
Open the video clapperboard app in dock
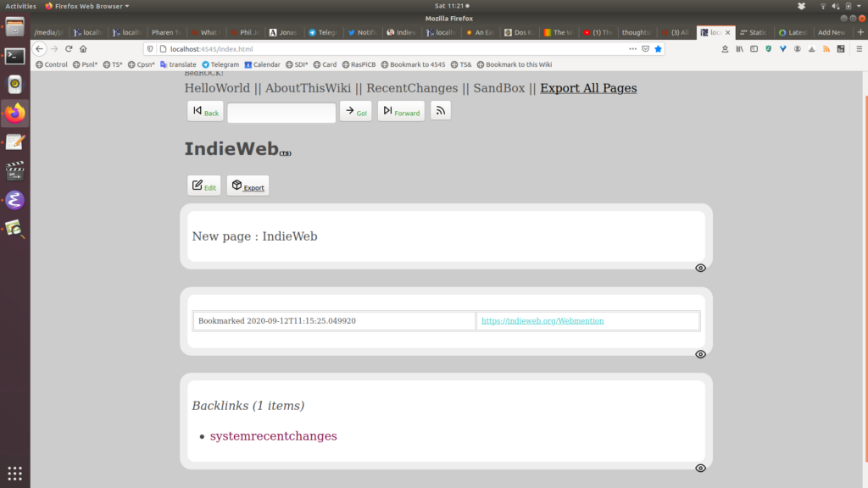pyautogui.click(x=15, y=171)
